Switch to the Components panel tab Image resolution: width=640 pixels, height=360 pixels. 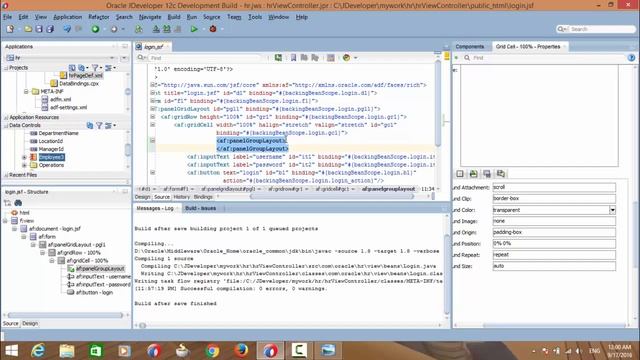pos(469,47)
